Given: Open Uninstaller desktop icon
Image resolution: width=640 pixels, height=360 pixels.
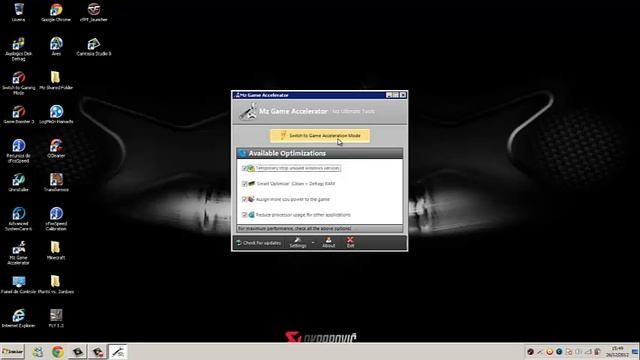Looking at the screenshot, I should tap(18, 182).
